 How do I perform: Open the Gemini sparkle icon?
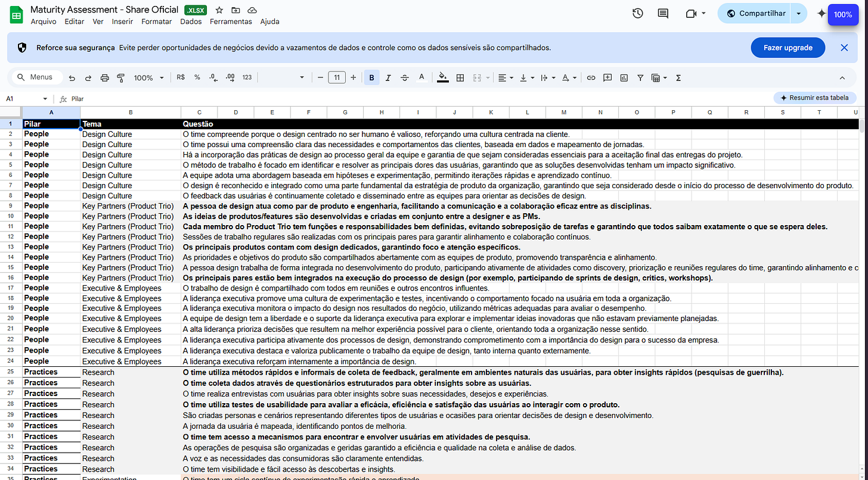[x=821, y=14]
